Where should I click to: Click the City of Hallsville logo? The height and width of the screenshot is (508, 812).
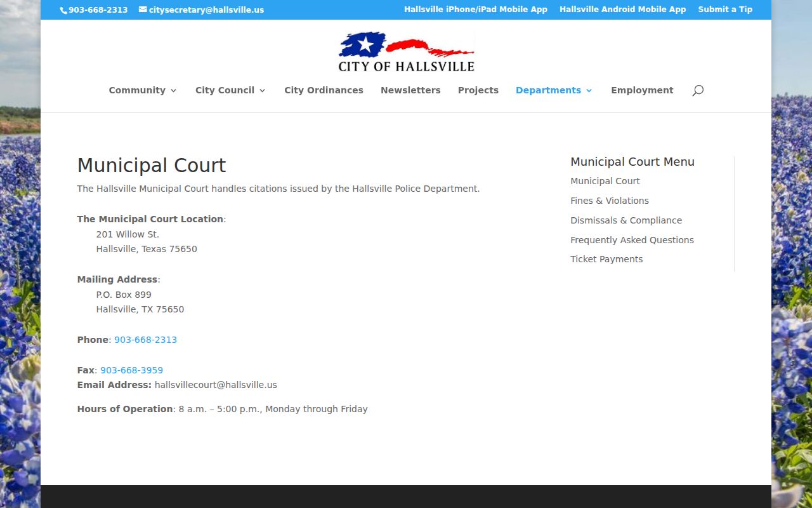tap(406, 51)
